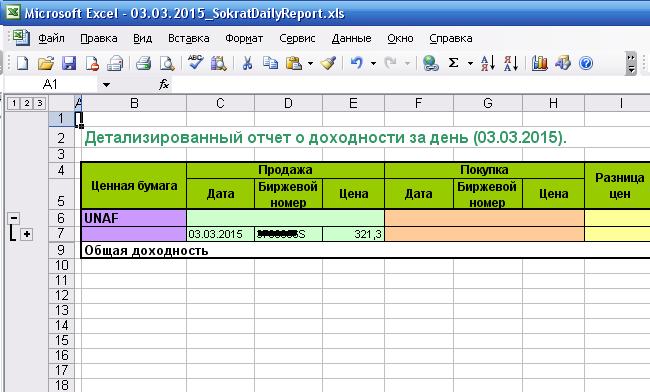Select the Общая доходность cell
Viewport: 650px width, 392px height.
[x=146, y=250]
